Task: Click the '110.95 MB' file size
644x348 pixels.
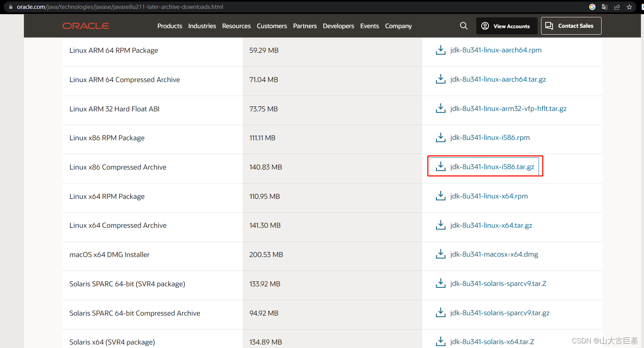Action: [265, 197]
